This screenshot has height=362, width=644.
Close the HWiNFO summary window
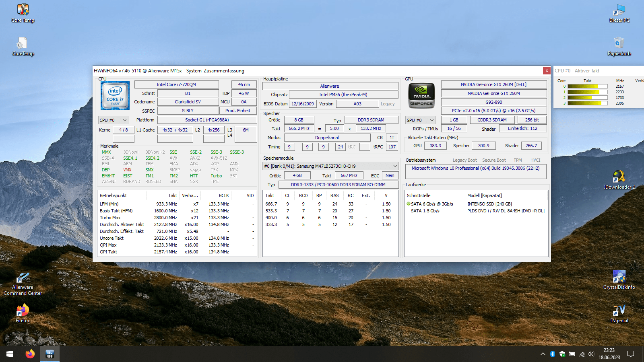coord(547,70)
